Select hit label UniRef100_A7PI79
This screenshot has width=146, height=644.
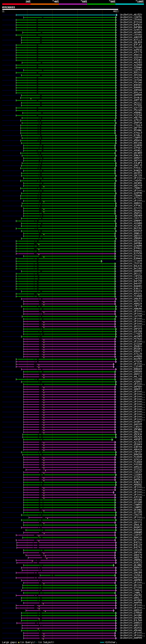click(x=131, y=53)
